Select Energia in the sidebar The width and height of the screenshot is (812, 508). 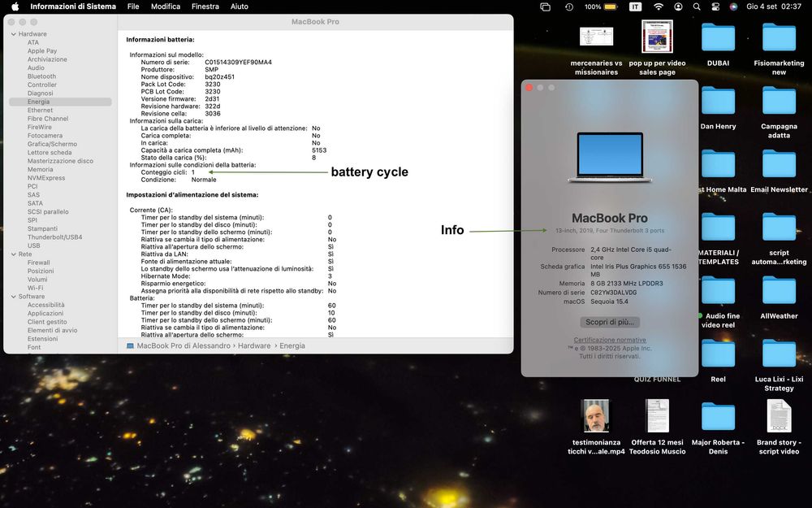(60, 102)
